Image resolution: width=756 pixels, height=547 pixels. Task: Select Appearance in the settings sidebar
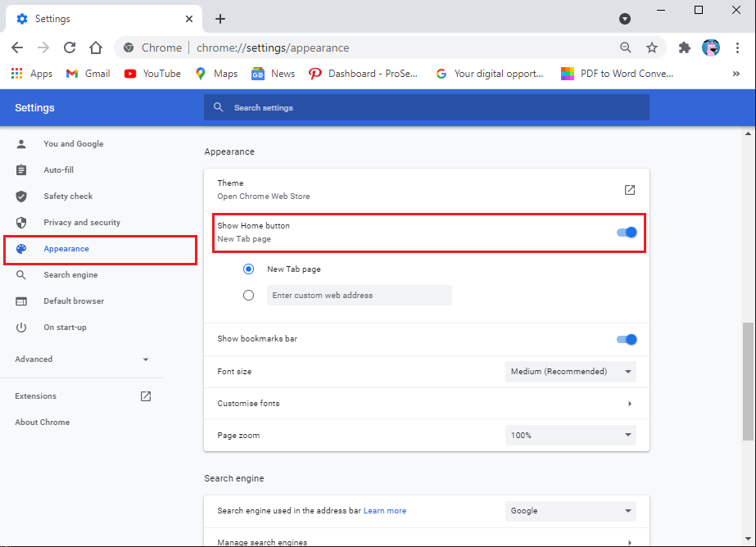pos(66,249)
